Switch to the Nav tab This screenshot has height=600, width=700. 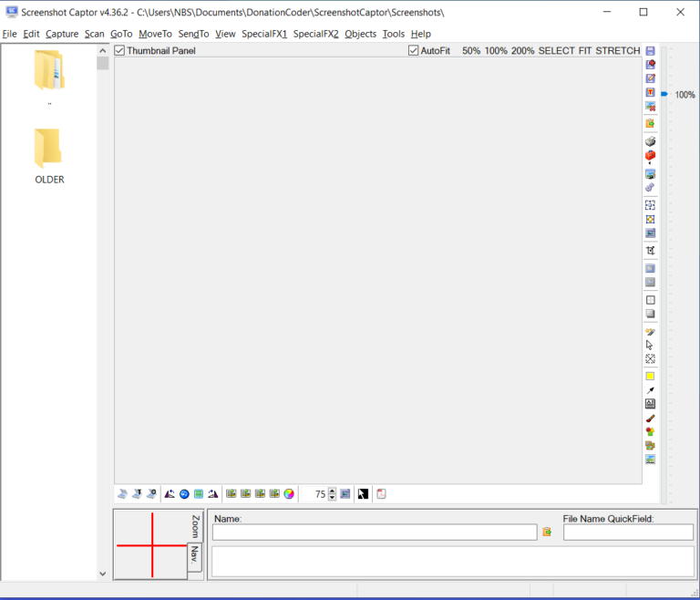[x=193, y=555]
